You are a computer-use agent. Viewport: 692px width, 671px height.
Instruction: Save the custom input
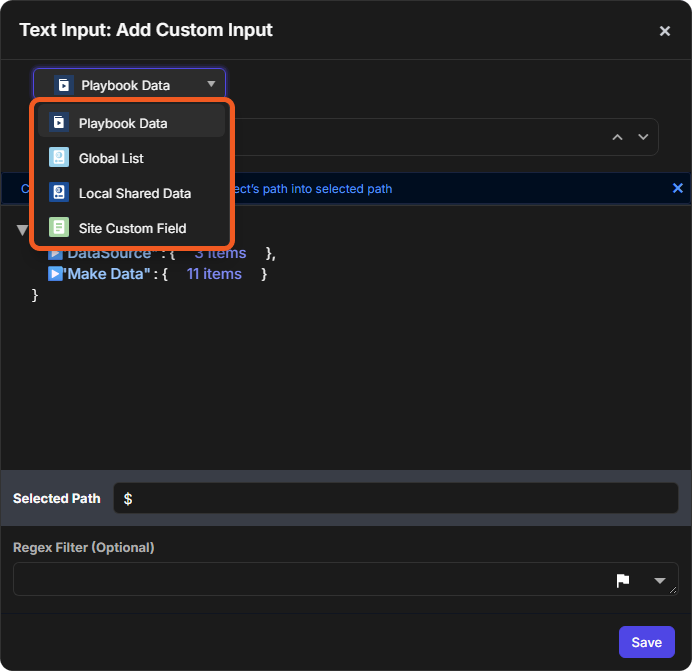(647, 642)
